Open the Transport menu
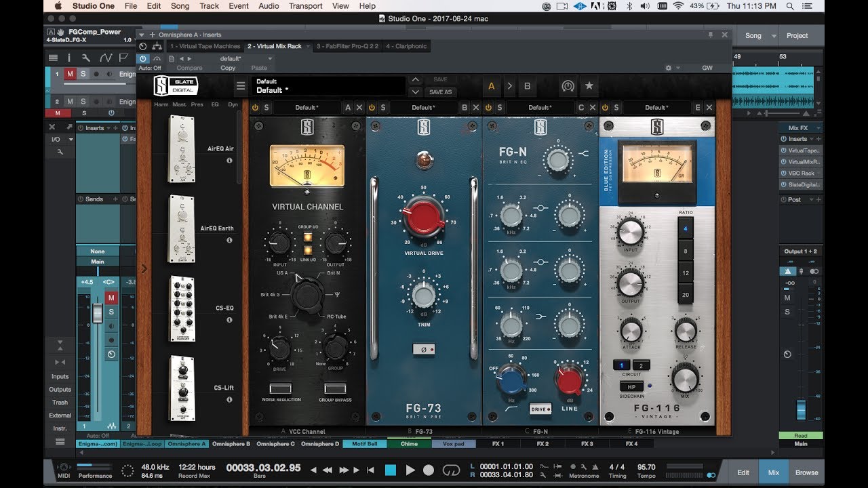This screenshot has height=488, width=868. click(305, 6)
